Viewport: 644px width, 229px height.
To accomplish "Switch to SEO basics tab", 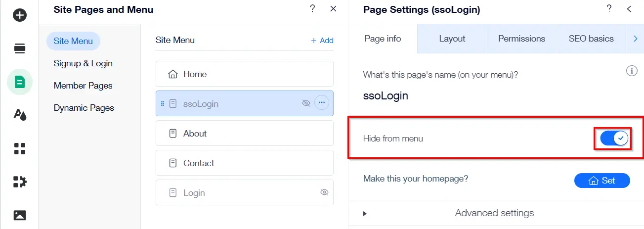I will 591,39.
